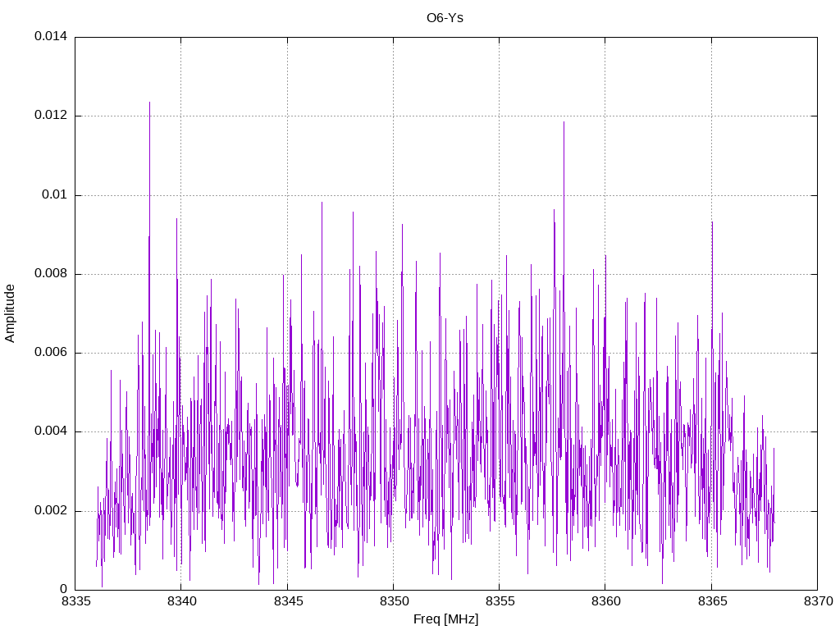
Task: Click the 8335 x-axis tick label
Action: click(x=75, y=601)
